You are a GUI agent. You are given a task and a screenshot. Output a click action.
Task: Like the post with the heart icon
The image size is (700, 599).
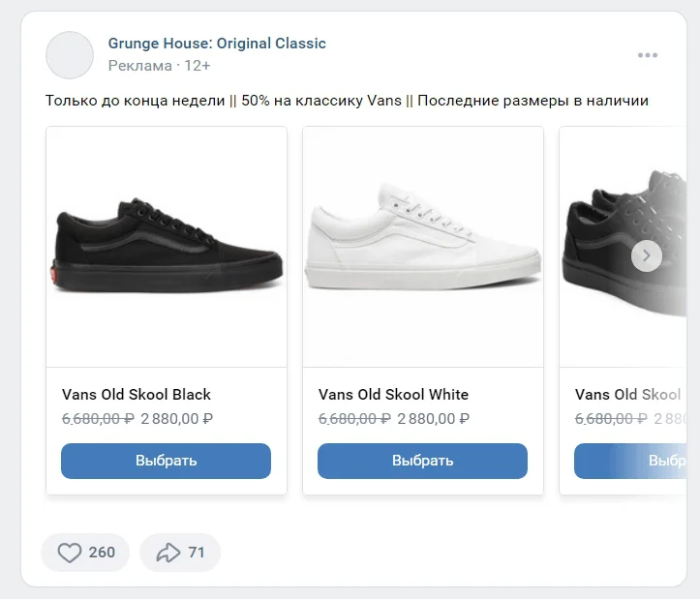pyautogui.click(x=70, y=553)
